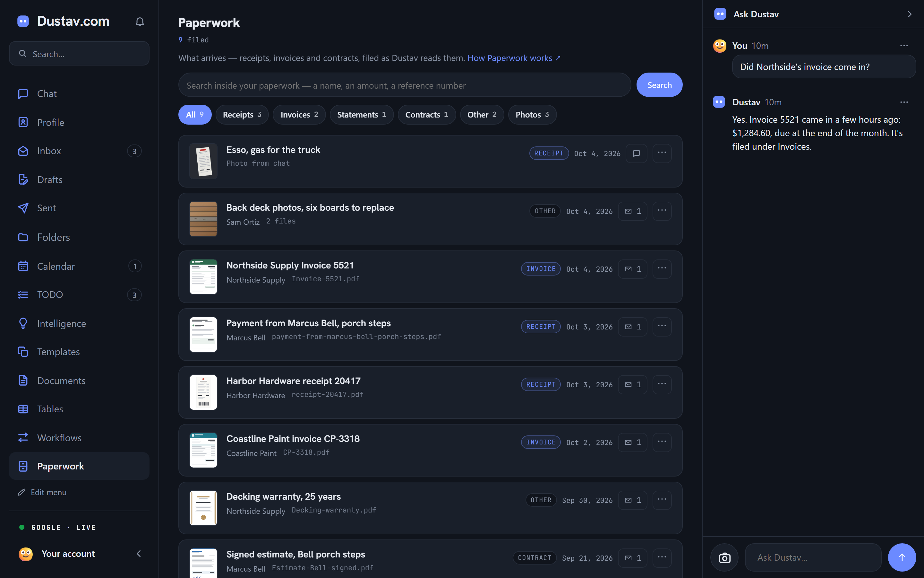Click the sidebar Search box
Screen dimensions: 924x578
79,54
